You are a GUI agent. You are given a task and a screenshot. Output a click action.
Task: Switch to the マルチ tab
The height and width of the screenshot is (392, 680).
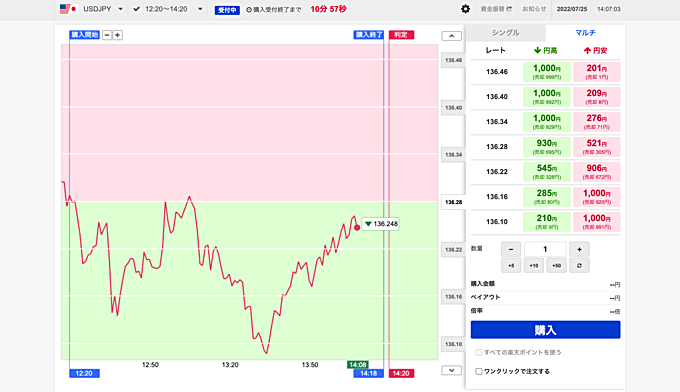585,33
